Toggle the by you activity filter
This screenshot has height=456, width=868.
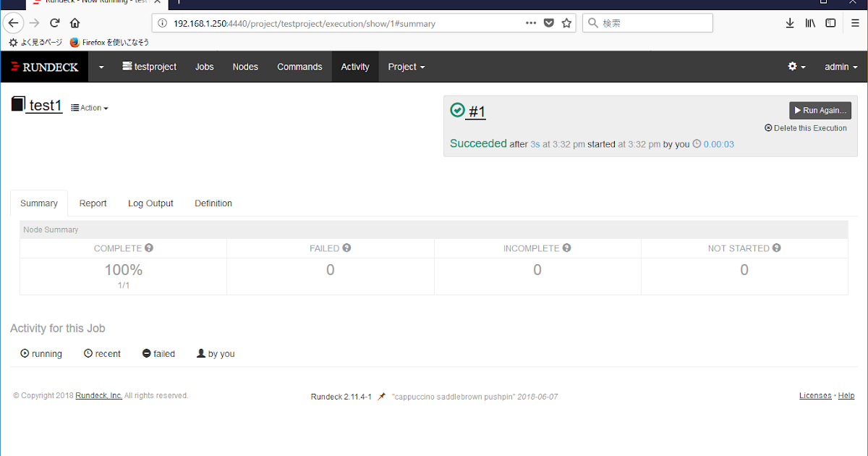pos(215,353)
